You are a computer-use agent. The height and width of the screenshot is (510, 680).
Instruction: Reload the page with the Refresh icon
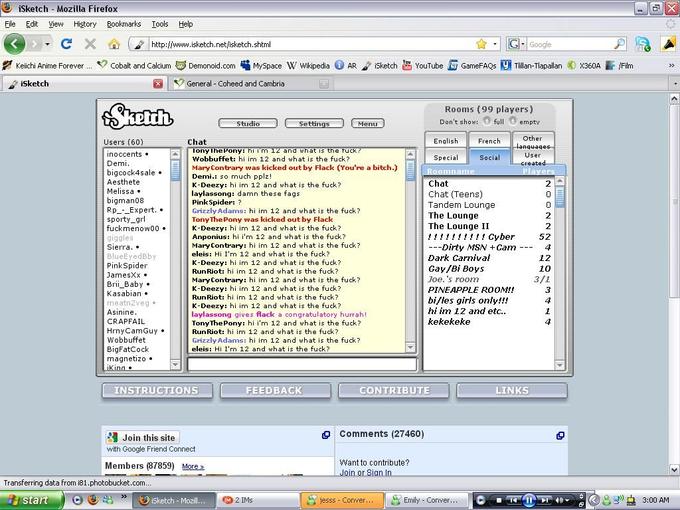tap(66, 44)
